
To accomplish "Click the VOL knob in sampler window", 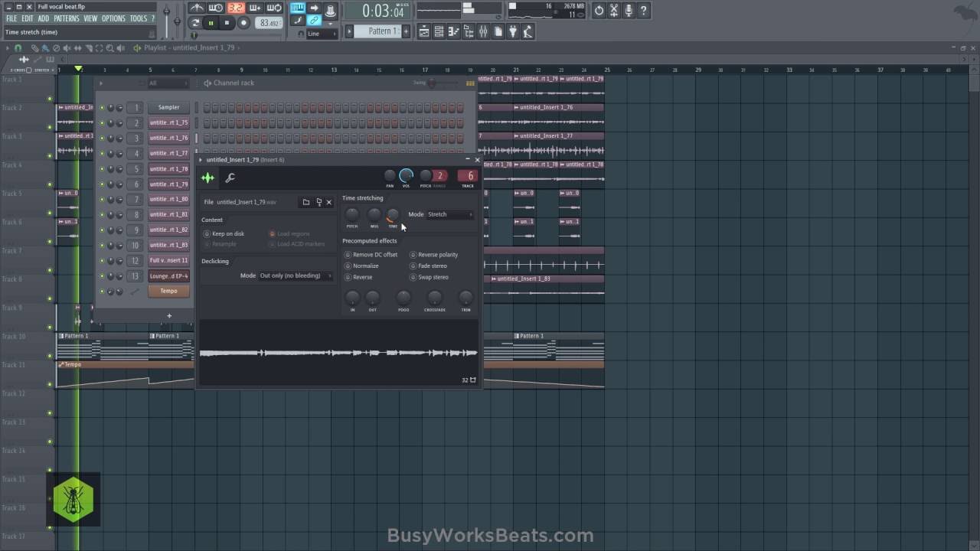I will pos(407,176).
